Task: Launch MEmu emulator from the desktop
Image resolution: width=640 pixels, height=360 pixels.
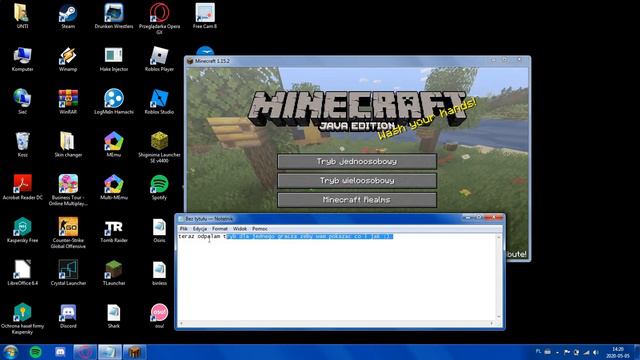Action: [x=113, y=145]
